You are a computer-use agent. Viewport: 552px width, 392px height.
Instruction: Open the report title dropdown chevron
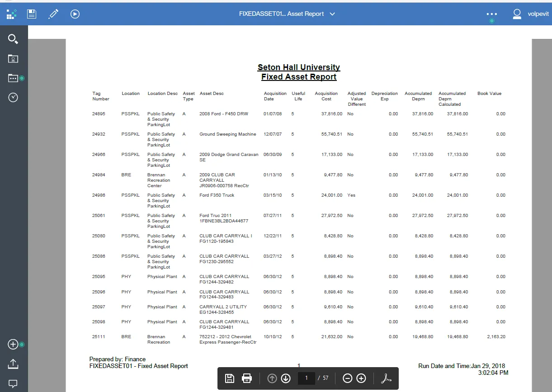pyautogui.click(x=332, y=14)
